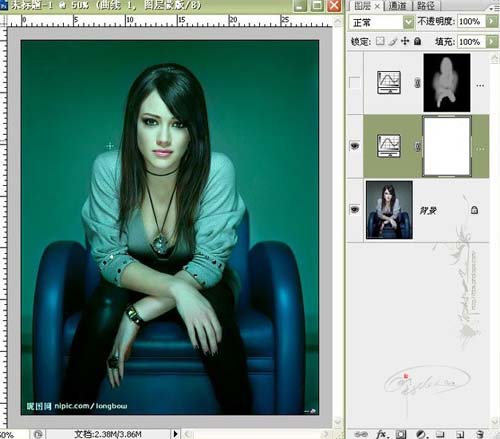Viewport: 500px width, 439px height.
Task: Create new fill or adjustment layer
Action: tap(421, 434)
